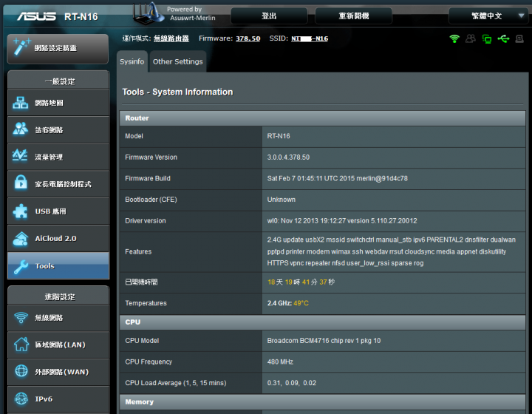Click the 378.50 firmware version link
The height and width of the screenshot is (414, 532).
248,38
